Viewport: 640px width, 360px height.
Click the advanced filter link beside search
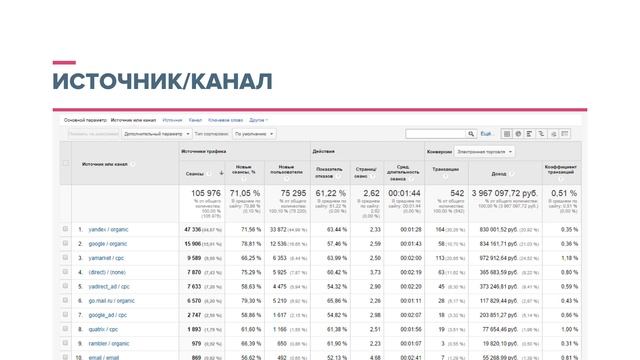pos(486,134)
